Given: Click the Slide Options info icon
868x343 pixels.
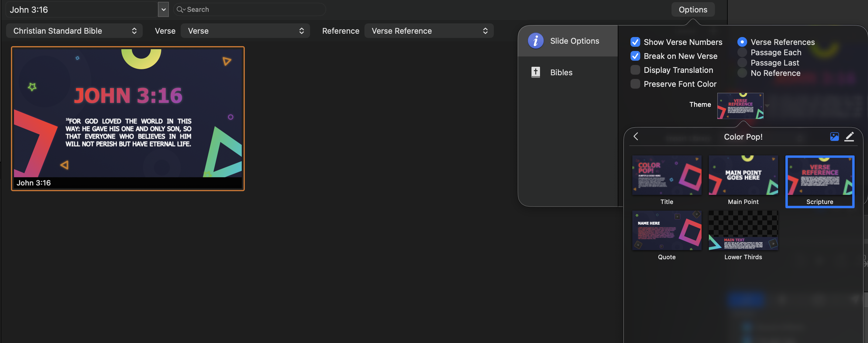Looking at the screenshot, I should [535, 41].
